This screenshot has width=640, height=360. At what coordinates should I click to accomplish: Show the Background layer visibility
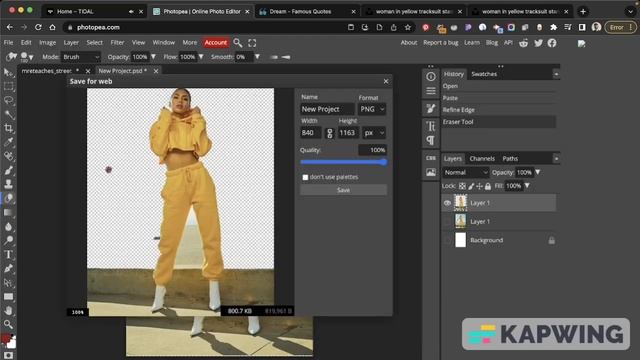pyautogui.click(x=447, y=240)
